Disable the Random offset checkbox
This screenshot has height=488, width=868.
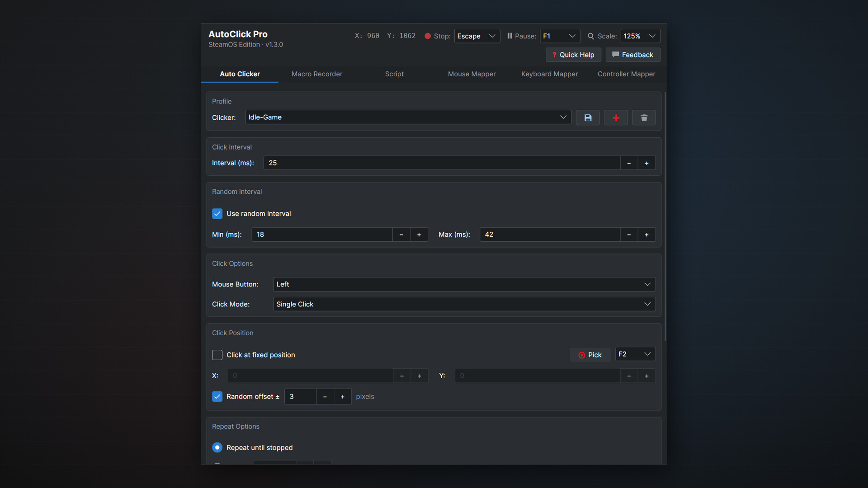[x=217, y=397]
